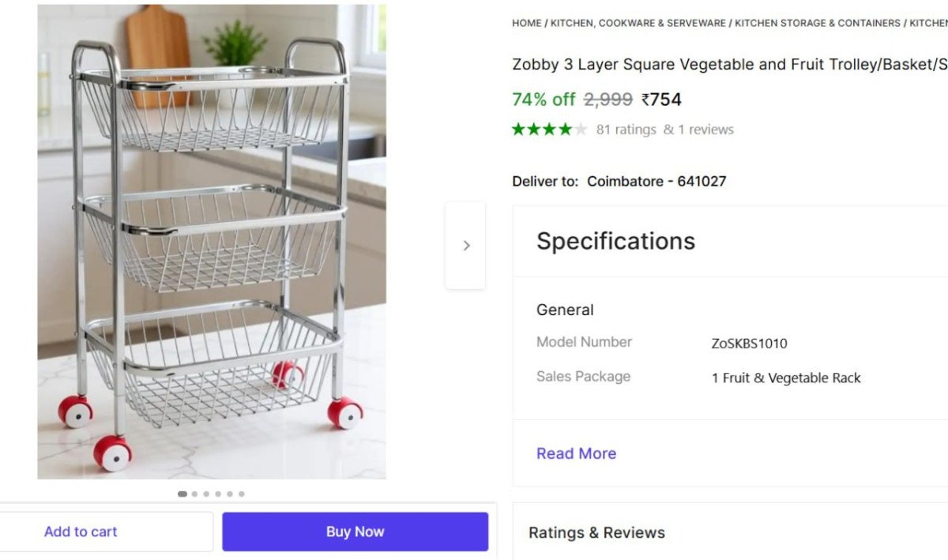
Task: Expand specifications with Read More
Action: tap(576, 453)
